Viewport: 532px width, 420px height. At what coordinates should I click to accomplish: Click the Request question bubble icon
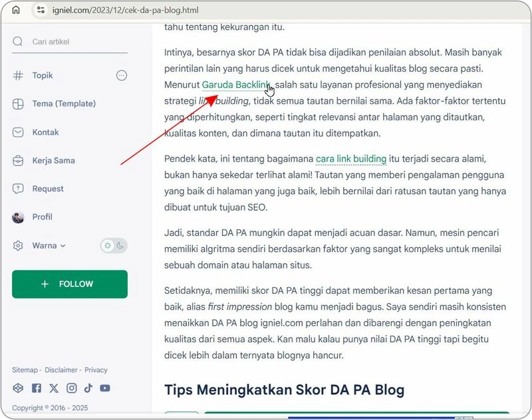point(18,189)
